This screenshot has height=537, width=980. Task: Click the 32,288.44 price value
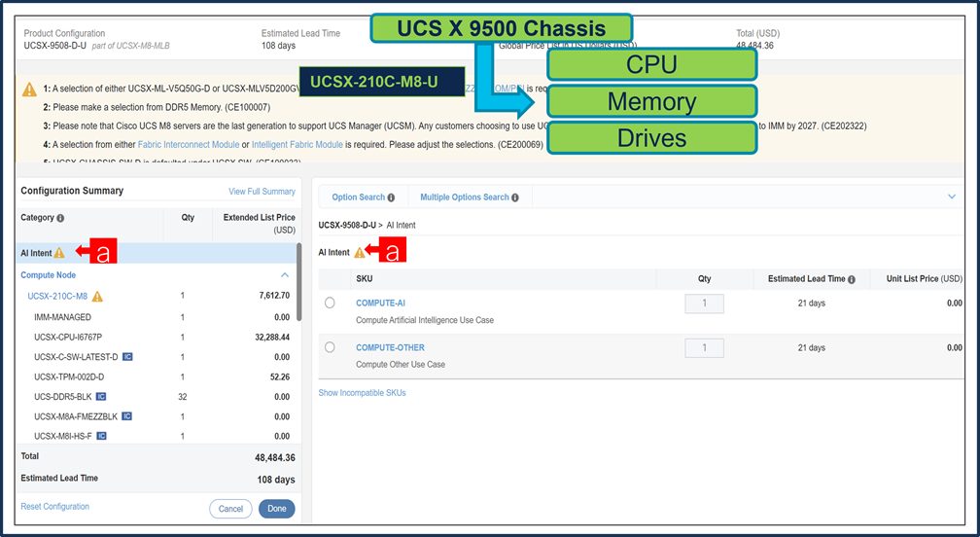point(272,337)
